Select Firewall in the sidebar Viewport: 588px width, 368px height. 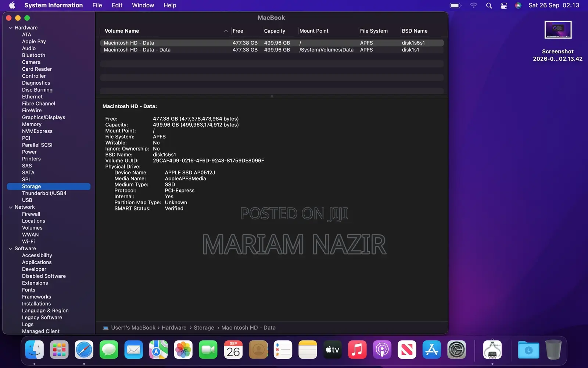pos(31,214)
